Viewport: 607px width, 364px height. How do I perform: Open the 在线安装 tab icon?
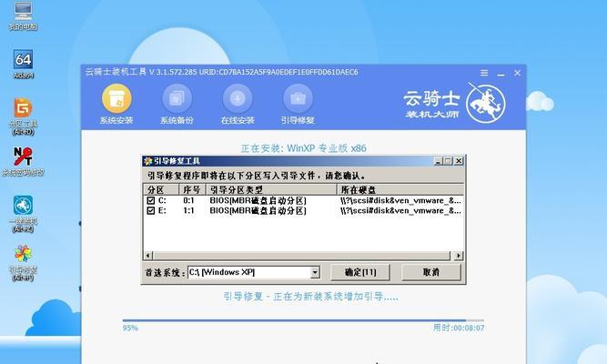(x=238, y=99)
